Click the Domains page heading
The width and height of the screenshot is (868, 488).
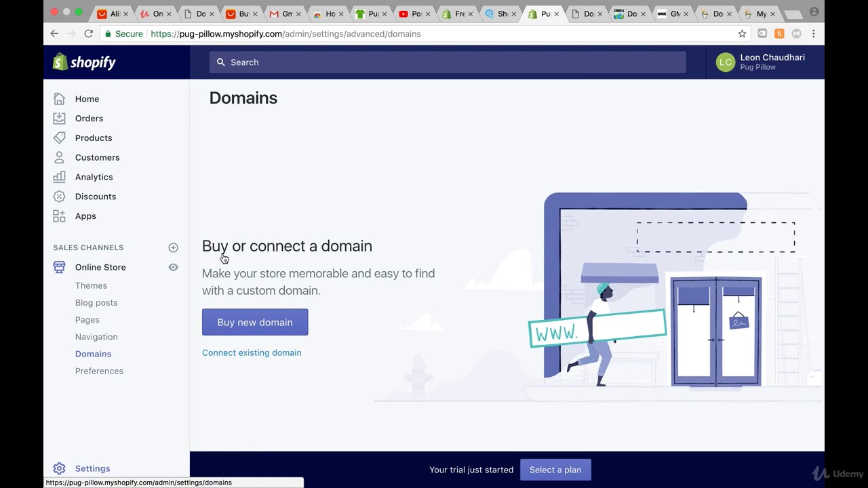click(243, 98)
